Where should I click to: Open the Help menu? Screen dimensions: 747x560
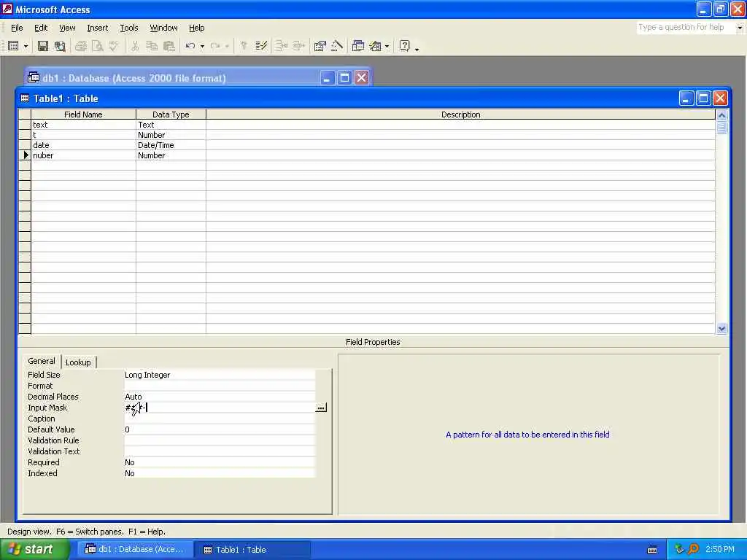click(x=196, y=28)
